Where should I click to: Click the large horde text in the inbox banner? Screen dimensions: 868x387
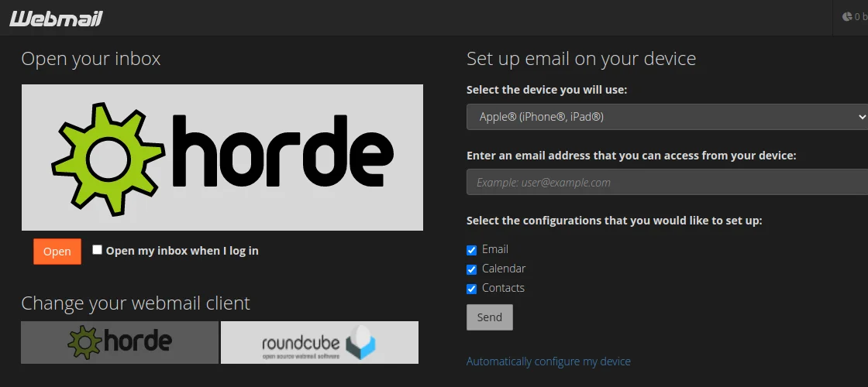tap(283, 150)
